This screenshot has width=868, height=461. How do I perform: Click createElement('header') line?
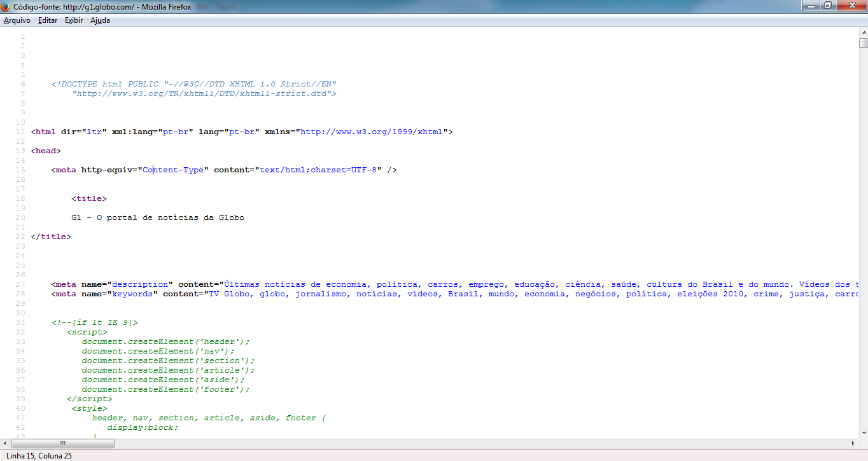pyautogui.click(x=165, y=341)
